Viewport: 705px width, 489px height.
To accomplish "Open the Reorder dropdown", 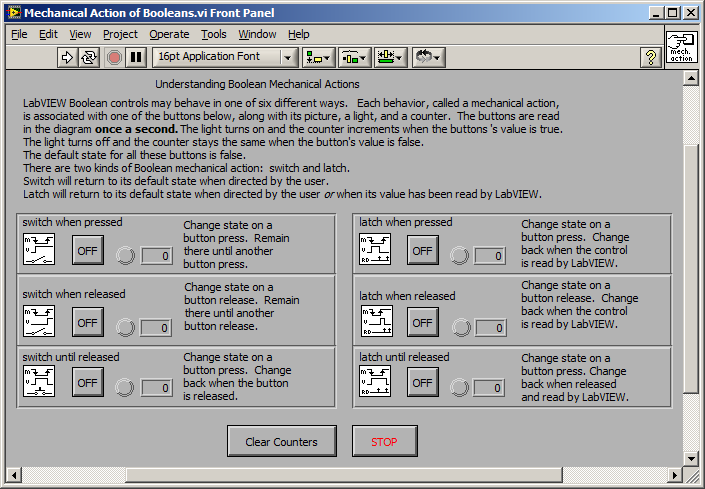I will [x=428, y=58].
